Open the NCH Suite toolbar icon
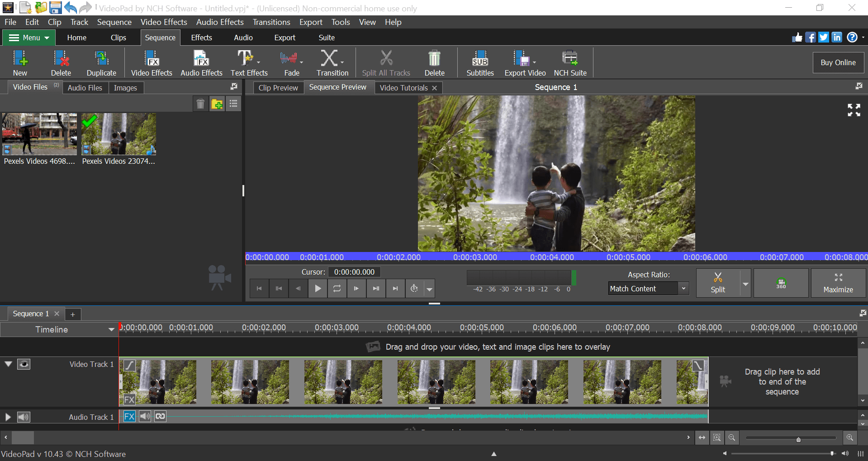This screenshot has height=461, width=868. click(570, 63)
